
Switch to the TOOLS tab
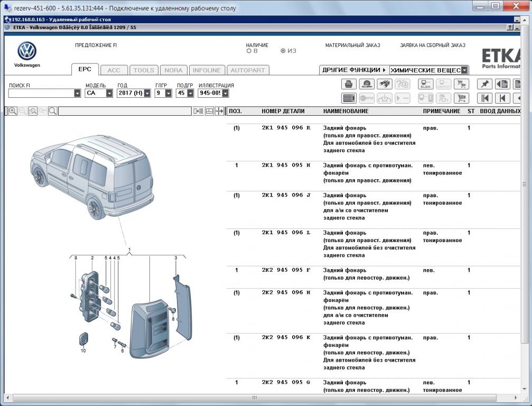pos(144,70)
